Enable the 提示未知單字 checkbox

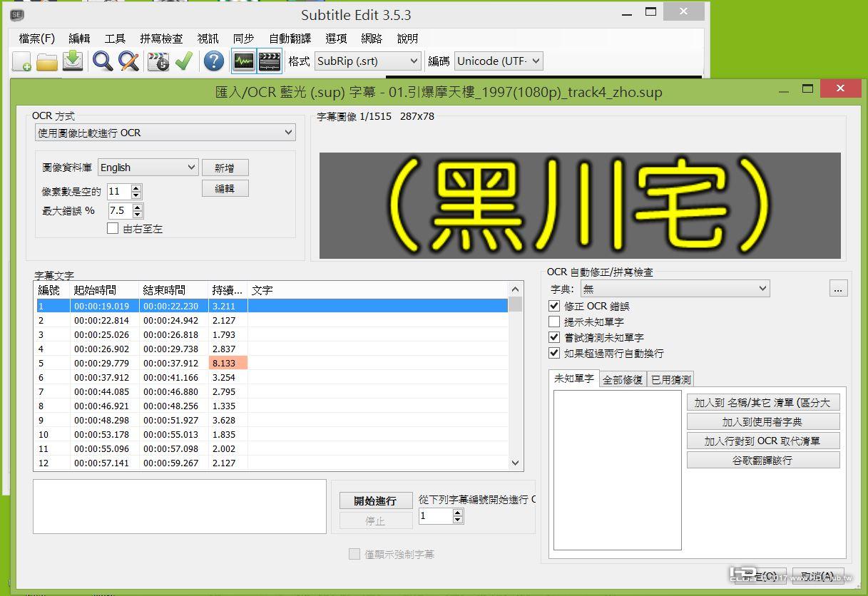tap(554, 322)
